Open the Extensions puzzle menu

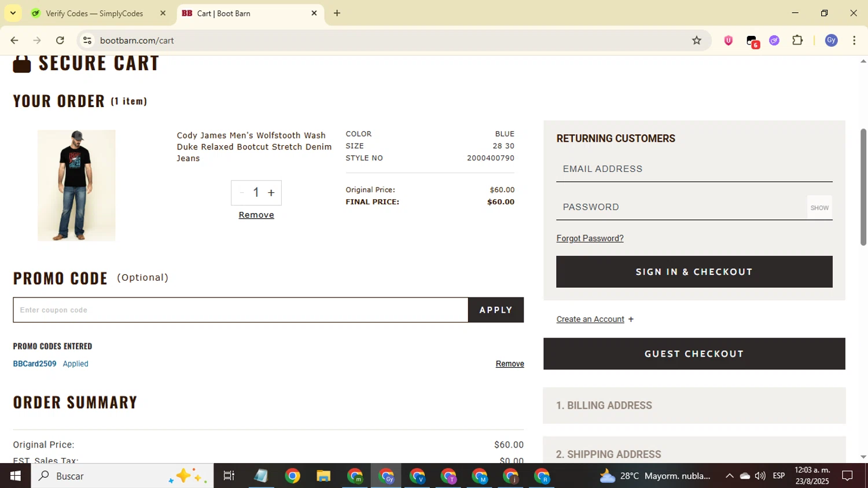[x=797, y=41]
